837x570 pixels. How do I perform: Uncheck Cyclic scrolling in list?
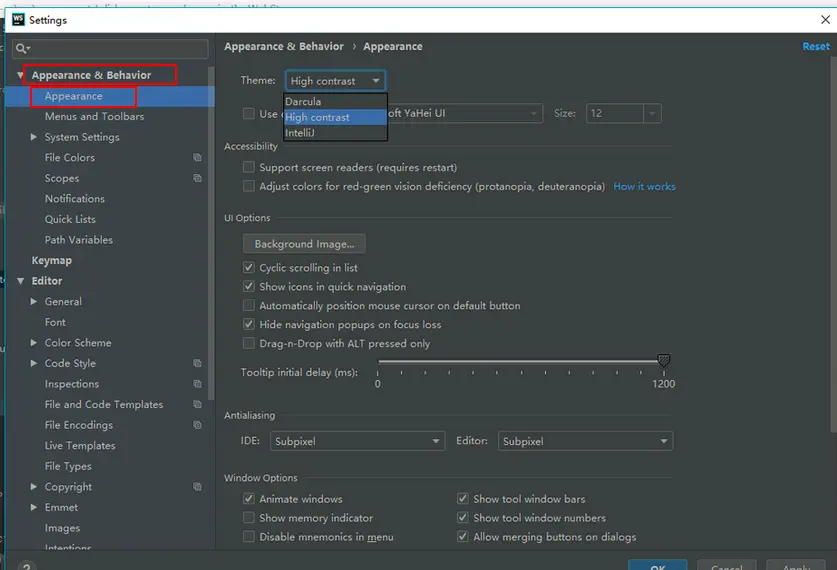click(249, 267)
